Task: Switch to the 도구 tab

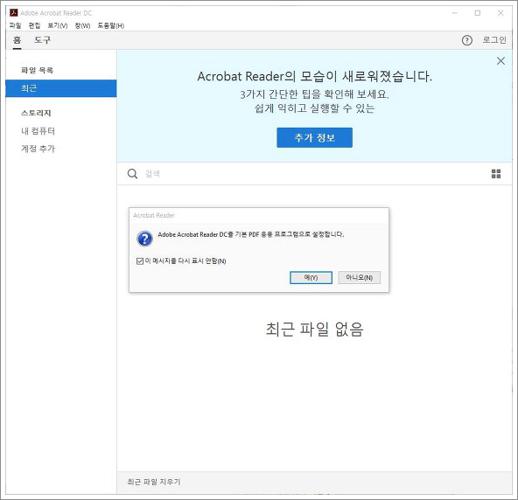Action: coord(42,40)
